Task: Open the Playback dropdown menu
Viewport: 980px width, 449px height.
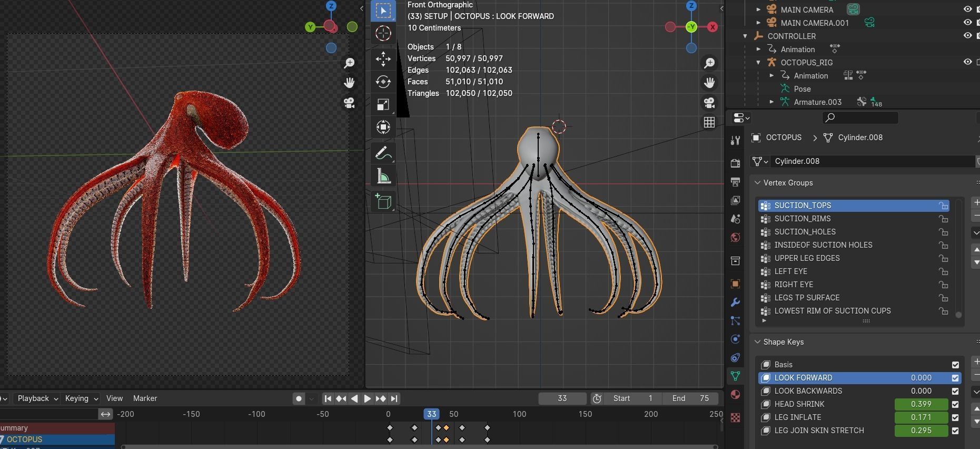Action: 37,398
